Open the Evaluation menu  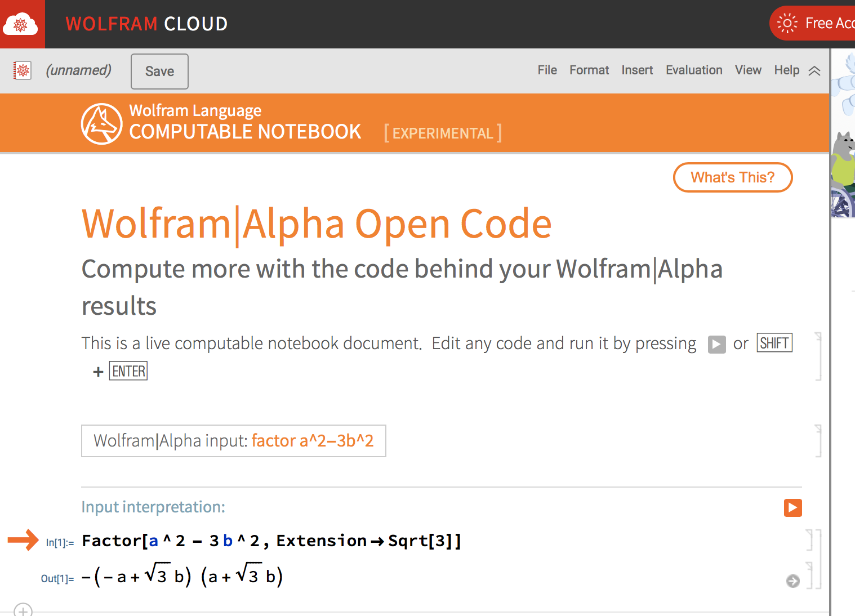coord(694,70)
